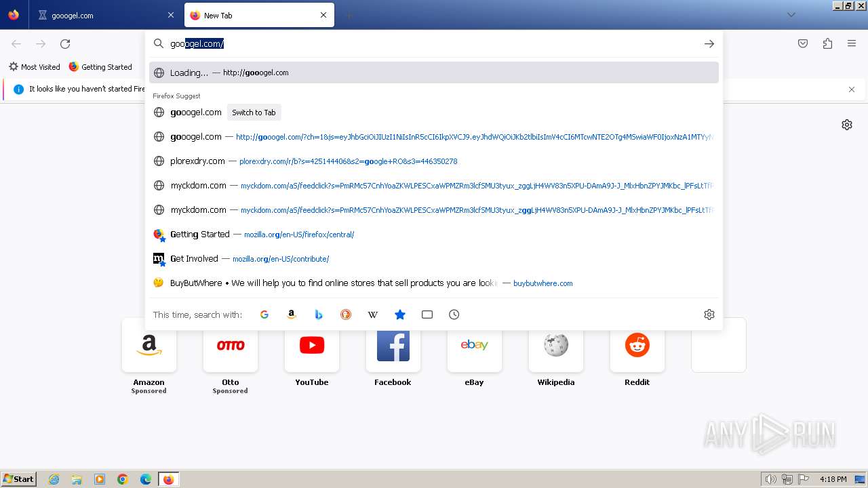Open the volume tray icon

tap(771, 479)
